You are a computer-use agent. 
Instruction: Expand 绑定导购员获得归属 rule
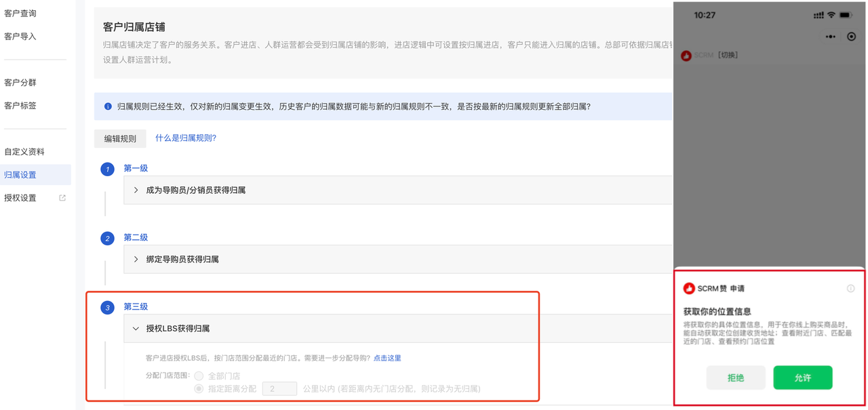[397, 260]
